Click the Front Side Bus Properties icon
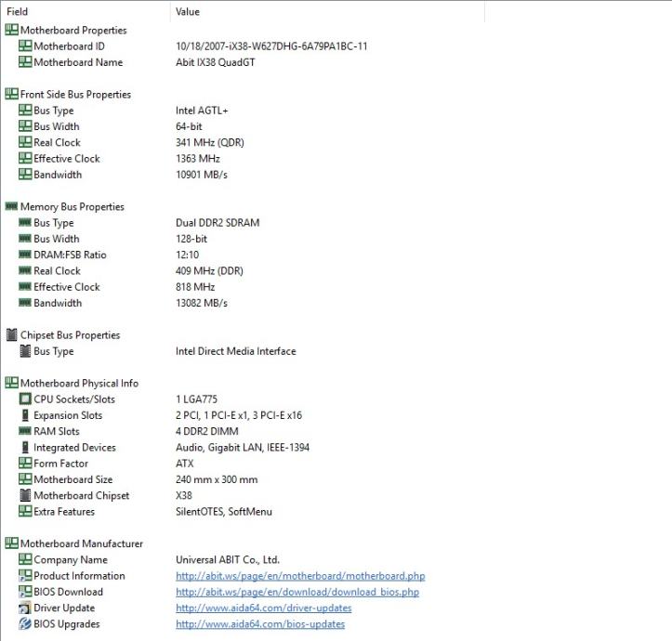This screenshot has height=641, width=672. click(x=11, y=94)
